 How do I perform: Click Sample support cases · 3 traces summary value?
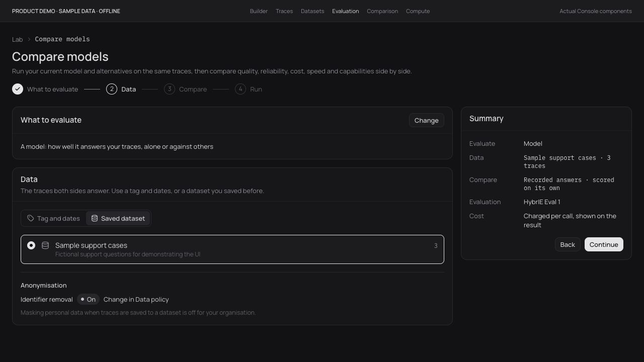click(x=567, y=162)
